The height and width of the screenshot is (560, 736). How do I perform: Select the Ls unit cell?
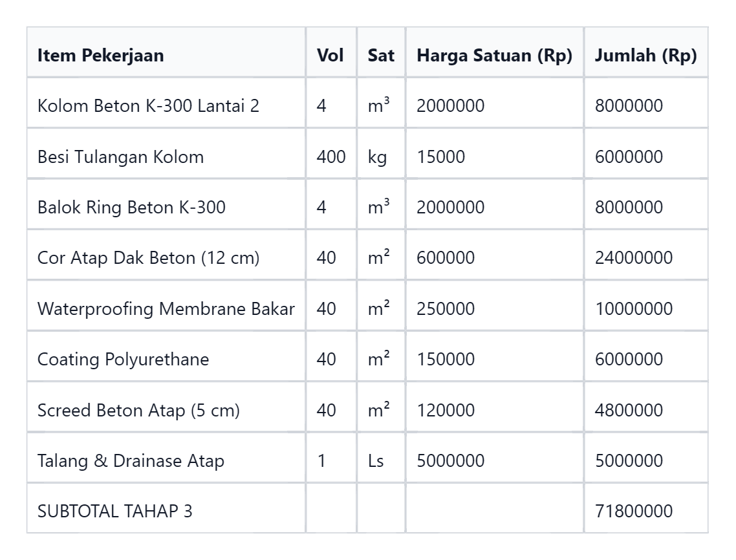point(381,458)
